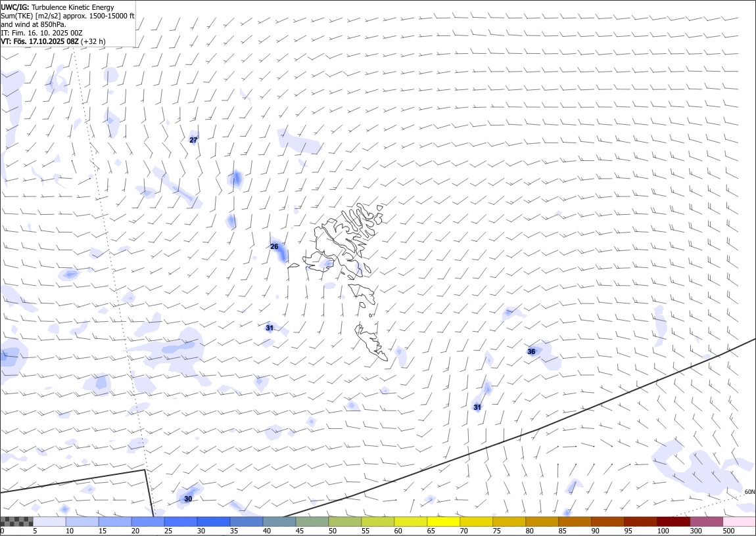756x536 pixels.
Task: Click the 'IT: Fim. 16. 10. 2025 00Z' line
Action: [41, 33]
